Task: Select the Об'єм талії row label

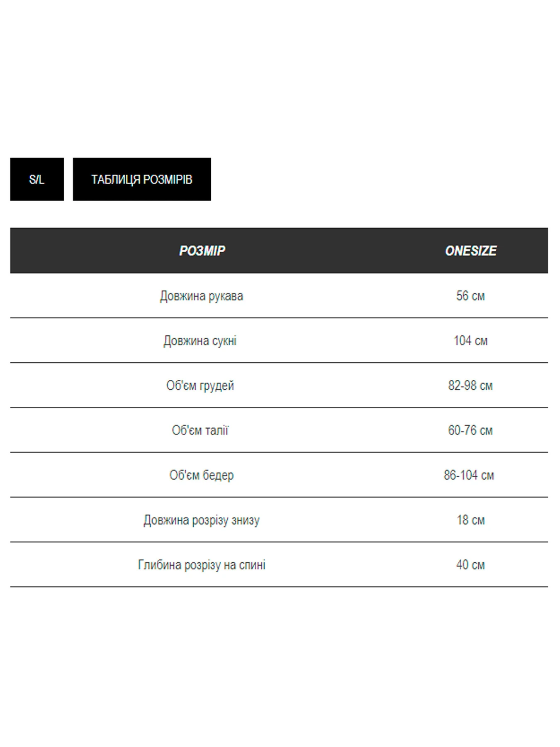Action: (200, 430)
